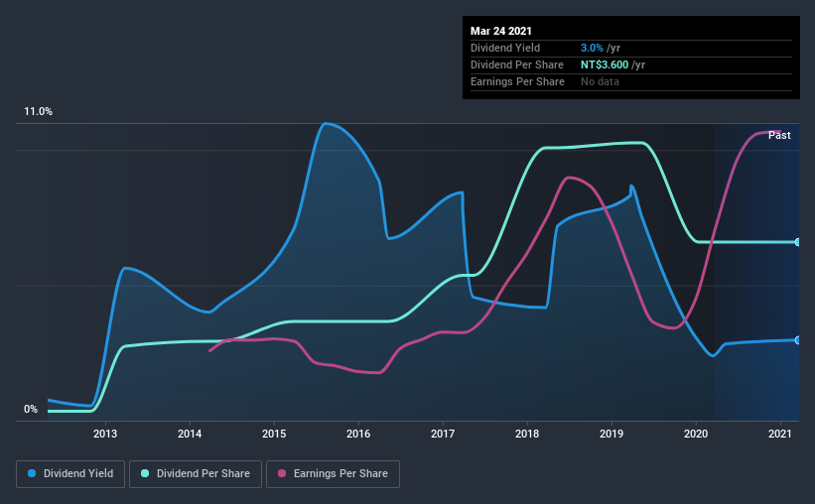
Task: Click the 2020 x-axis label
Action: pyautogui.click(x=696, y=434)
